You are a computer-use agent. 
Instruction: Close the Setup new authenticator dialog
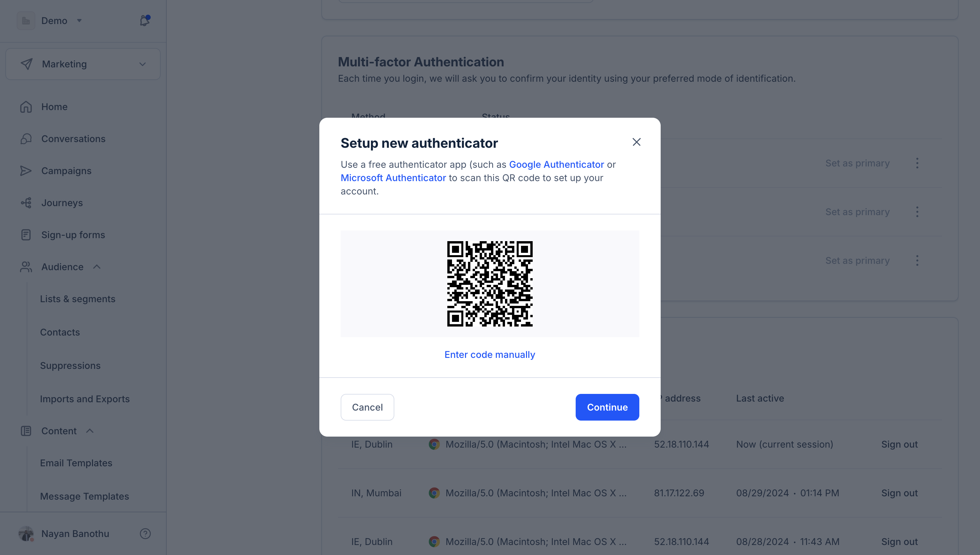(636, 142)
